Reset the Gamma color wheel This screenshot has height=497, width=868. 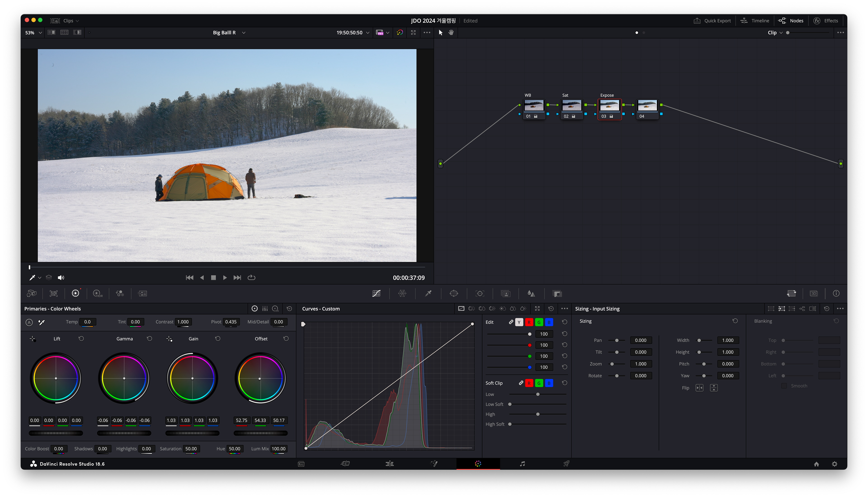coord(149,339)
